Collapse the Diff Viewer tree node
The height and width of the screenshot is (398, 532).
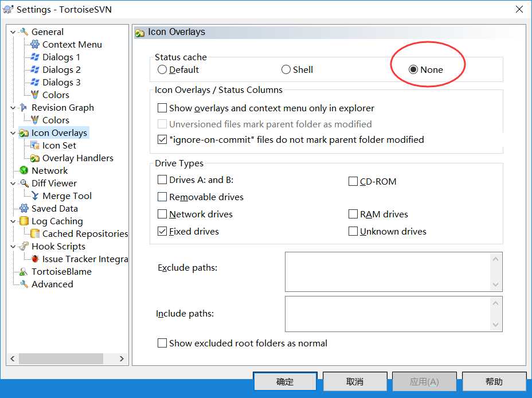coord(13,184)
